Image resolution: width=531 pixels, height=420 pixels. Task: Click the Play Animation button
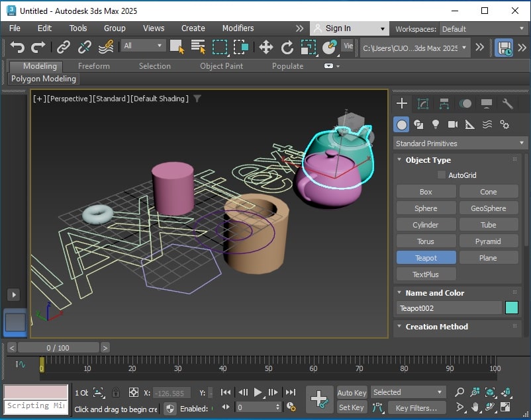[x=258, y=393]
